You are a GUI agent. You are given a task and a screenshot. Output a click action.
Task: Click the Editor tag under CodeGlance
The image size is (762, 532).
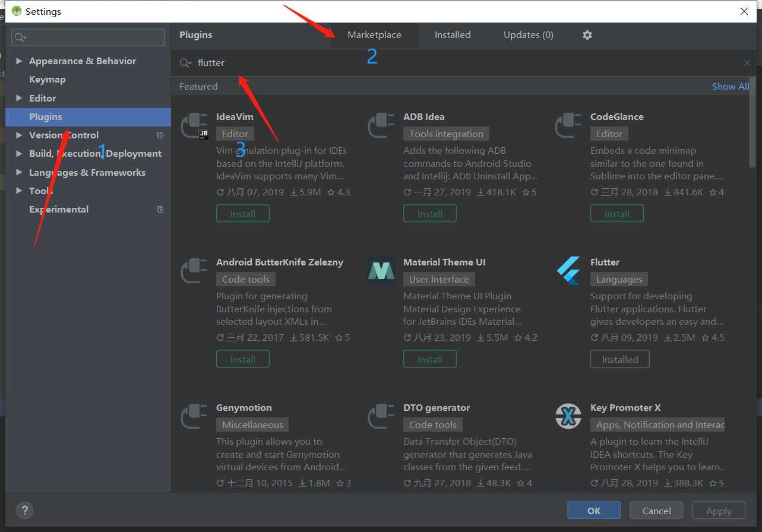pos(609,134)
